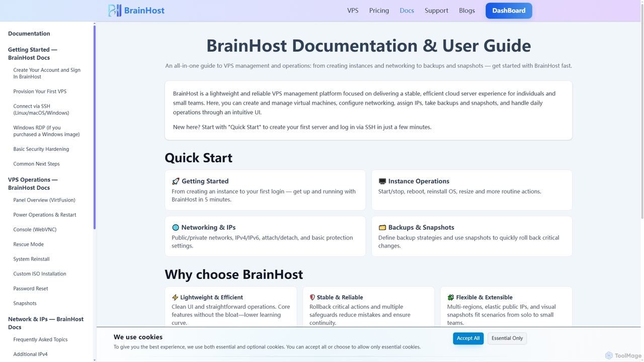644x362 pixels.
Task: Open the Networking & IPs card
Action: (x=265, y=236)
